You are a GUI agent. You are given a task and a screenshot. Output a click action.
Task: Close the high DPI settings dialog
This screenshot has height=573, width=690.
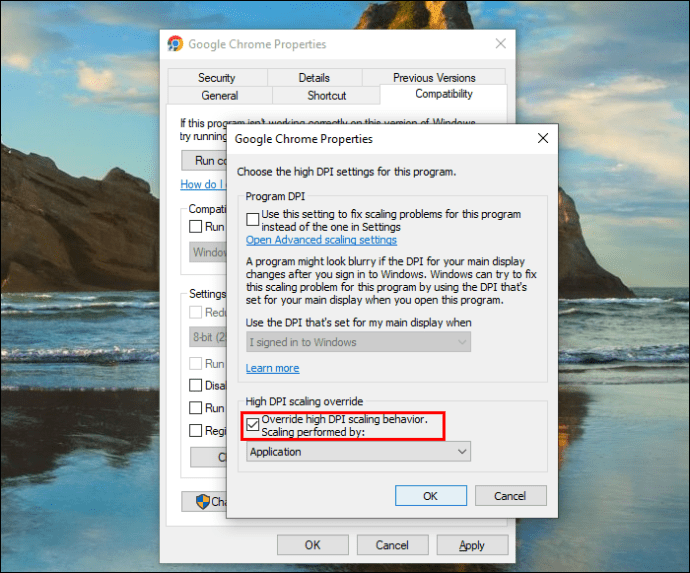coord(543,138)
